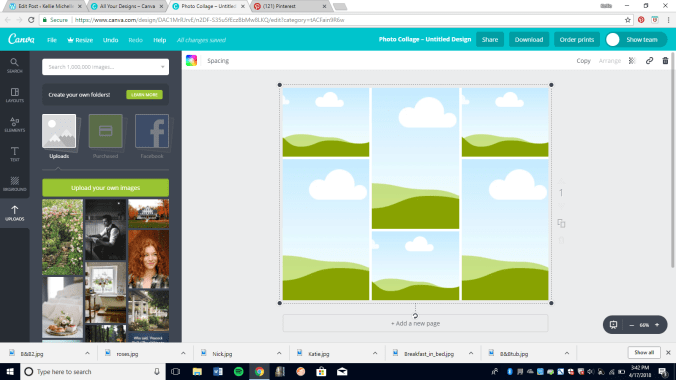Viewport: 676px width, 380px height.
Task: Open the File menu
Action: (x=52, y=40)
